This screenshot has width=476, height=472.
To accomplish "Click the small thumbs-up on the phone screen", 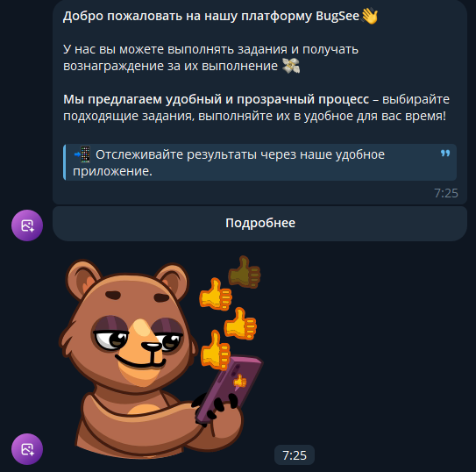I will pos(240,381).
